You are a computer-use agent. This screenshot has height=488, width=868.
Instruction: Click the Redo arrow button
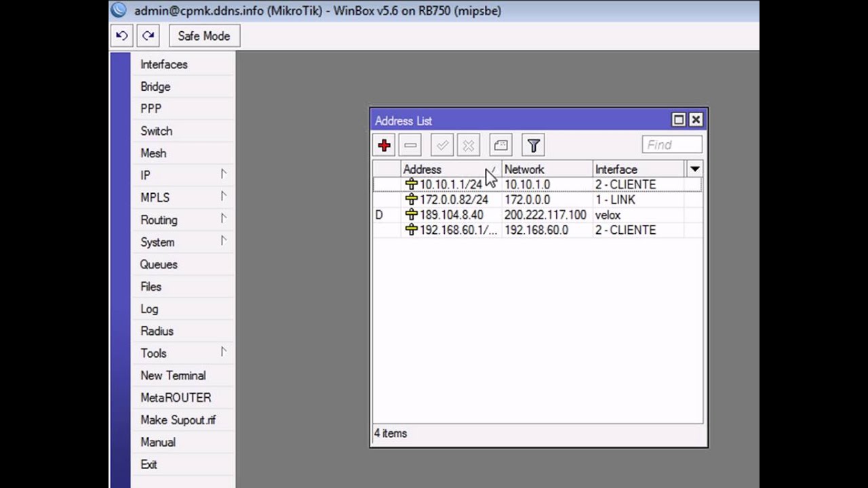click(149, 36)
